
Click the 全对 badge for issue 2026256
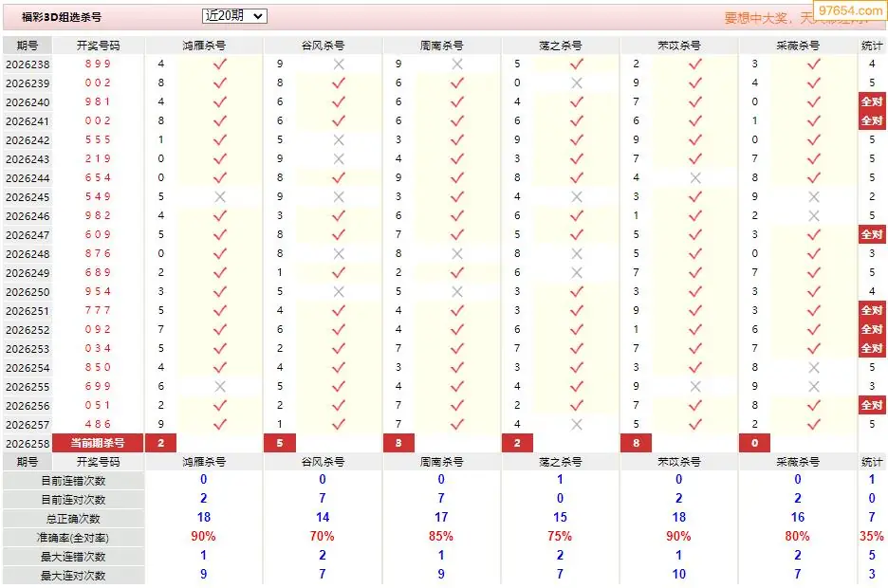pyautogui.click(x=872, y=405)
